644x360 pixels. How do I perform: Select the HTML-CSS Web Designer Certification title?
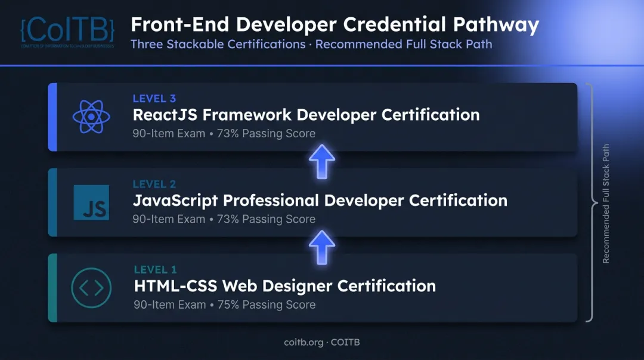pyautogui.click(x=284, y=286)
